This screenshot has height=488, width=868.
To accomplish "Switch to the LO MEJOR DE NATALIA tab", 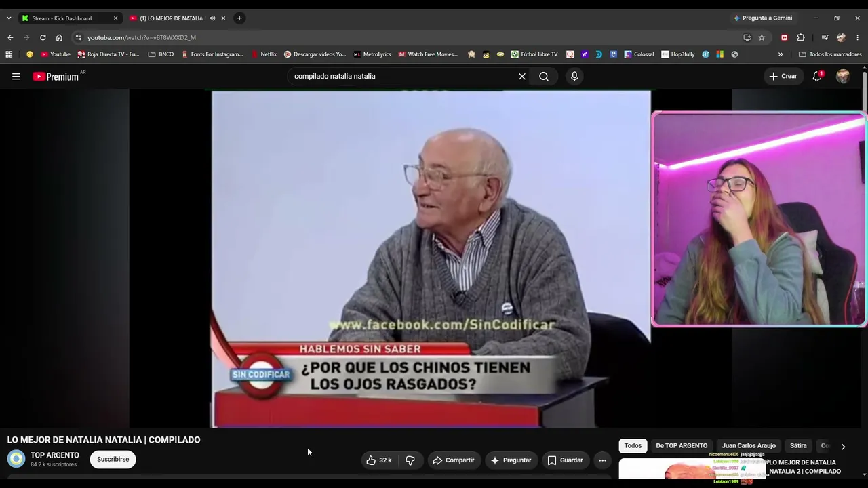I will click(x=177, y=18).
